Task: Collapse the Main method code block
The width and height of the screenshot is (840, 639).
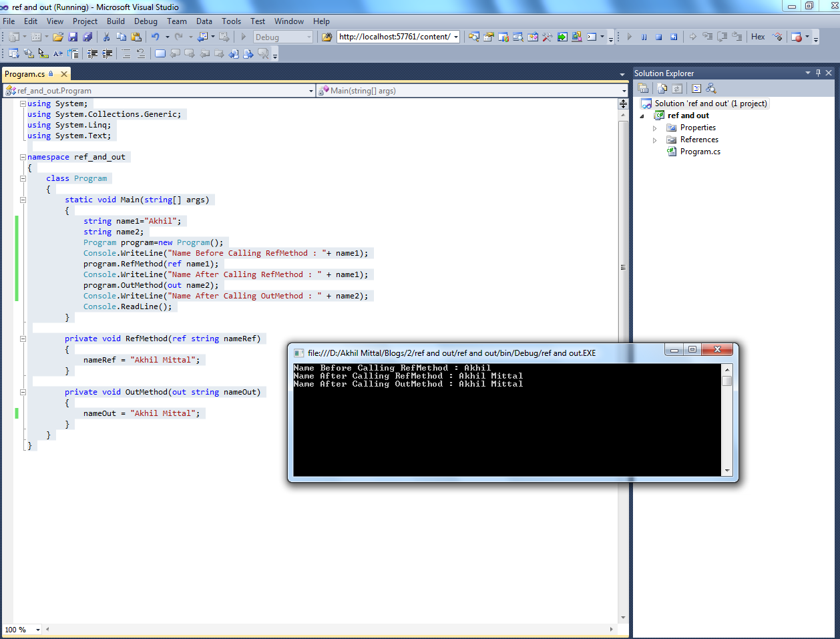Action: coord(23,200)
